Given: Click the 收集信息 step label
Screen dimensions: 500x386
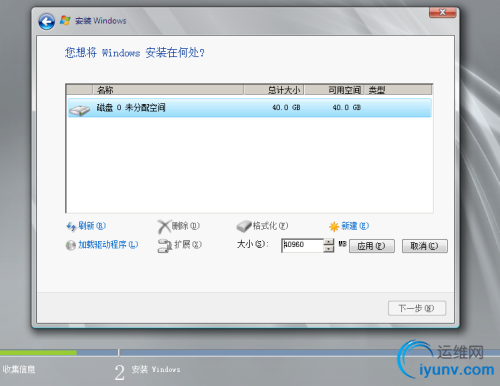Looking at the screenshot, I should point(19,369).
